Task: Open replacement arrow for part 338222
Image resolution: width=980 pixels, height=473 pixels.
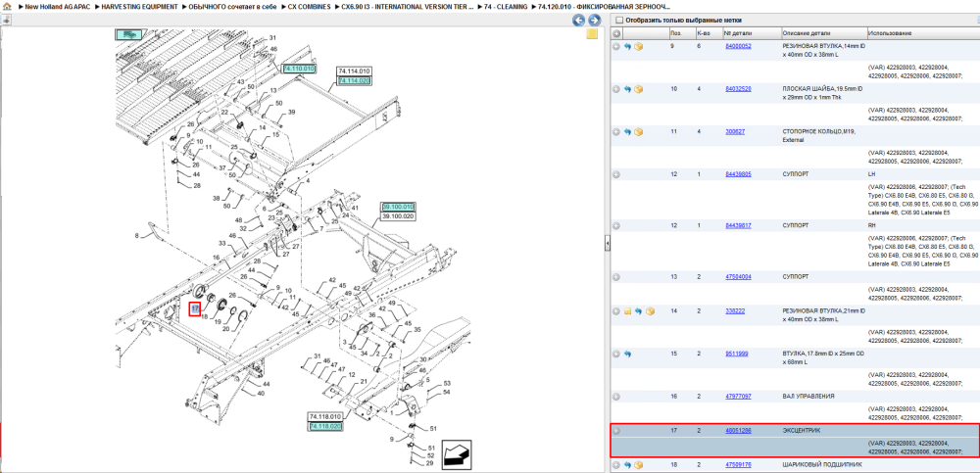Action: tap(639, 311)
